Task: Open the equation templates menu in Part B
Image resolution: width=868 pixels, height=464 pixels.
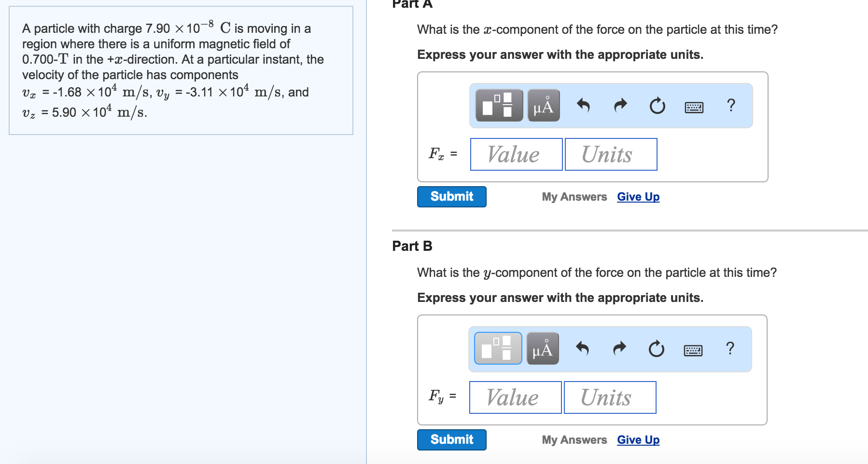Action: pos(497,349)
